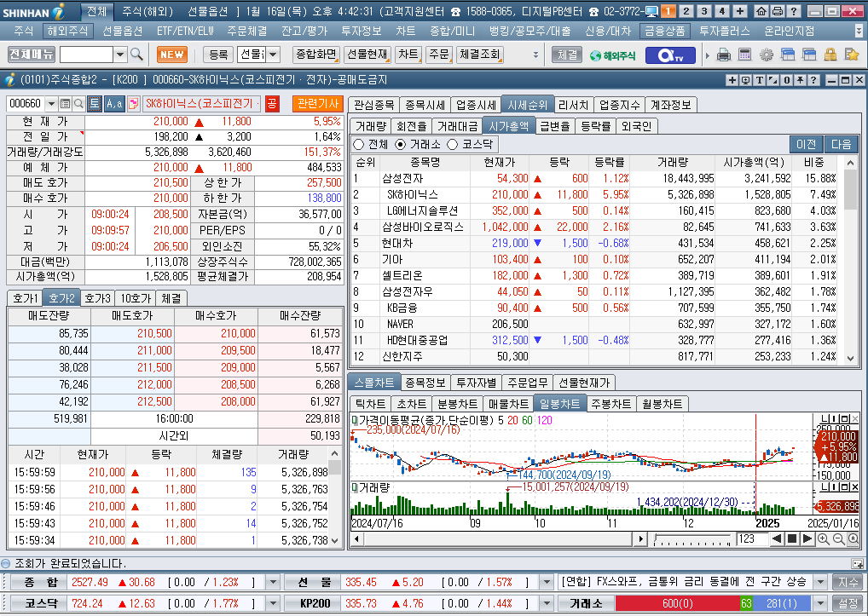Click the left window layout icon in toolbar

click(x=788, y=55)
